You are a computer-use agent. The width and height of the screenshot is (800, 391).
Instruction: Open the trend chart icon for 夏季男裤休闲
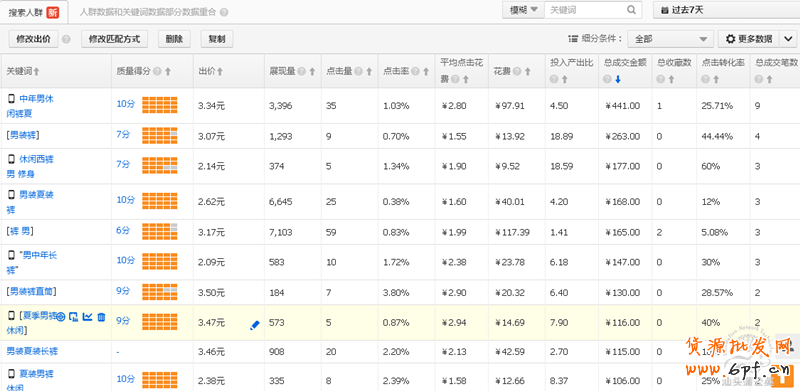tap(88, 317)
